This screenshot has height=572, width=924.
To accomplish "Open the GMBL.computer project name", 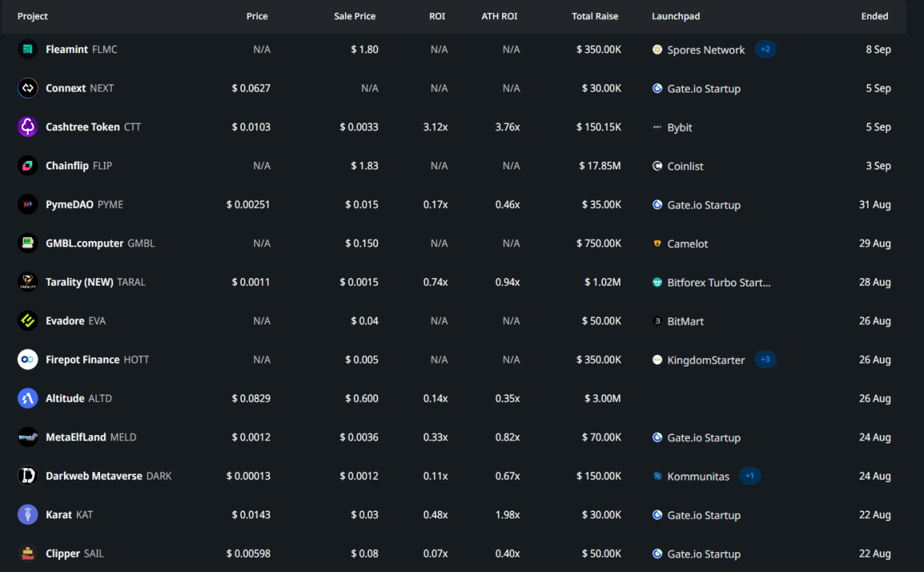I will [84, 243].
